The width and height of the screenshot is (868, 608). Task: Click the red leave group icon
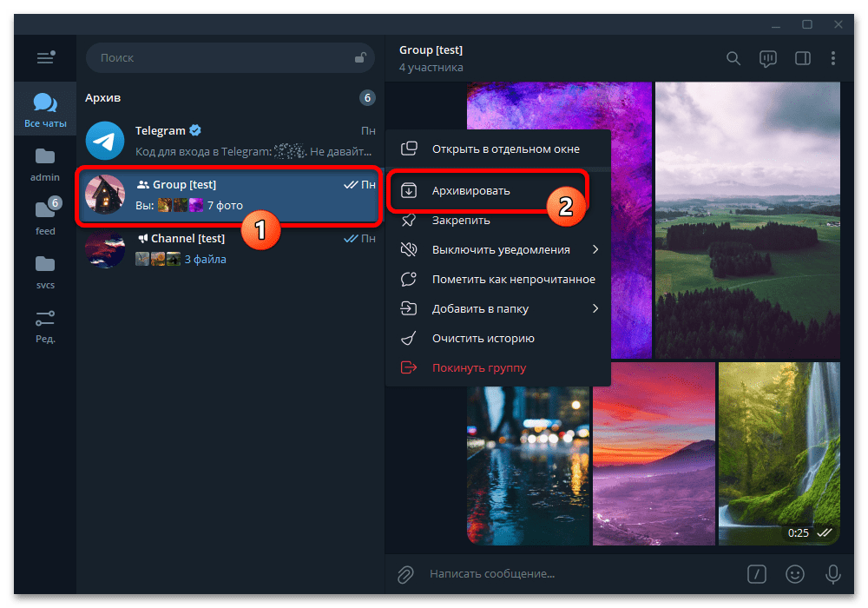tap(409, 367)
